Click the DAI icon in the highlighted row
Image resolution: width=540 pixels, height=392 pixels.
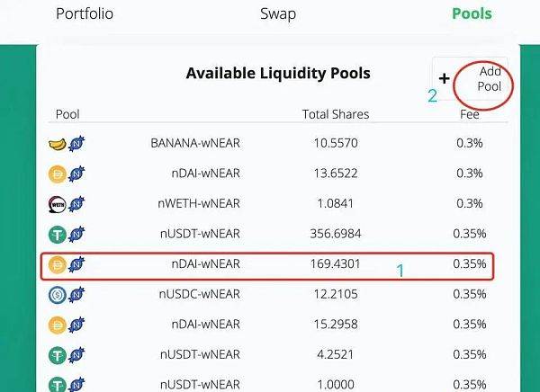tap(58, 264)
